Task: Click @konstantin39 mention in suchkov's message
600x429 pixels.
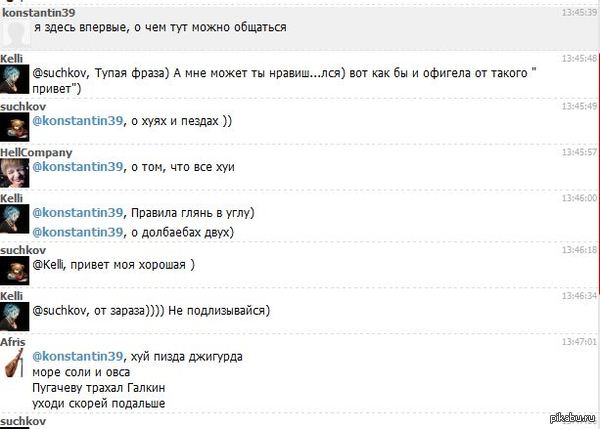Action: 78,121
